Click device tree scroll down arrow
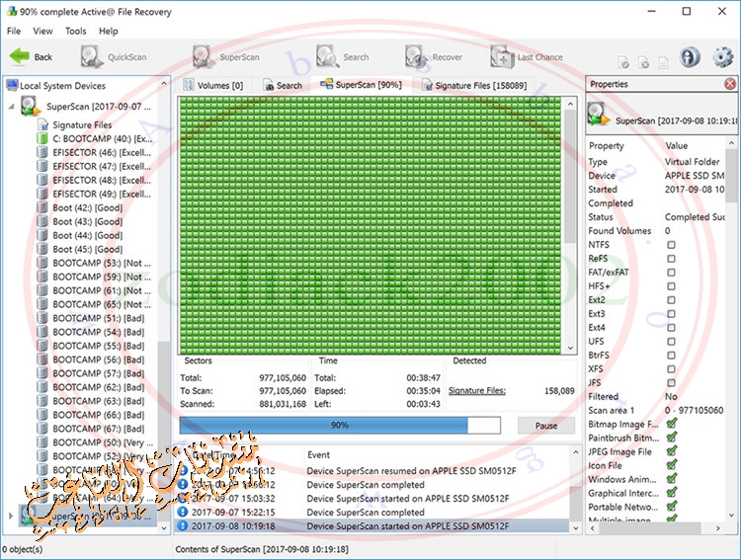 pos(164,528)
